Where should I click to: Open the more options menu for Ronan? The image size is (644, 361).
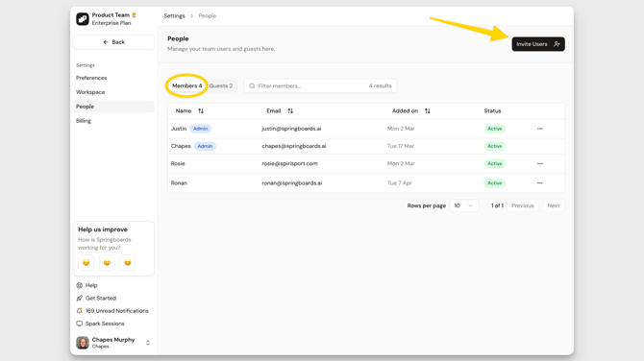click(x=539, y=183)
